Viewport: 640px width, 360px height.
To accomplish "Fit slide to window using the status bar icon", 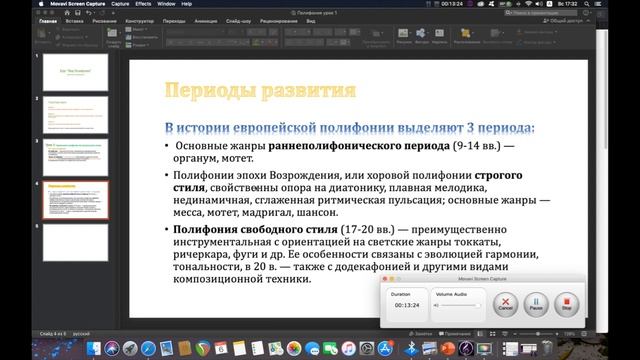I will tap(584, 334).
